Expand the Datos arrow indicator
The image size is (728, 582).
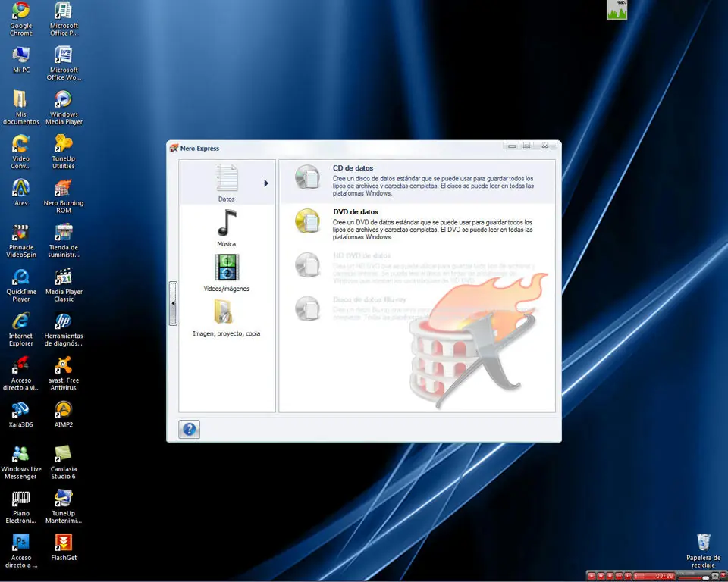266,183
